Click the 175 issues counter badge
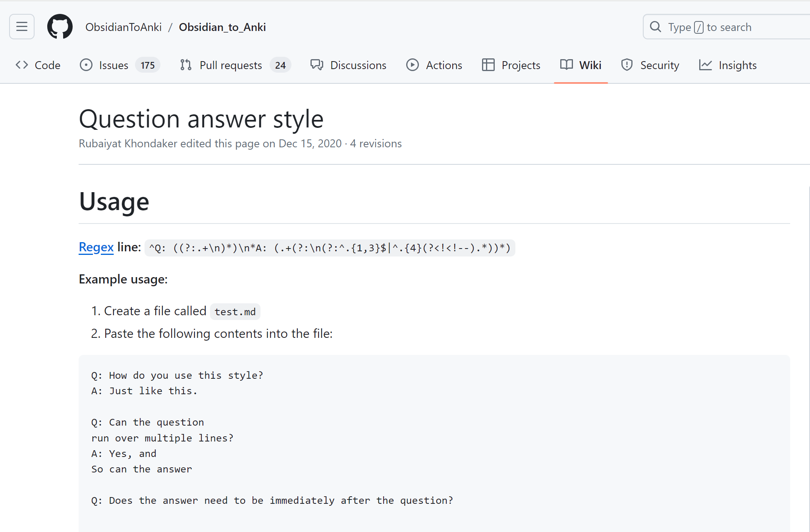Screen dimensions: 810x532 148,65
